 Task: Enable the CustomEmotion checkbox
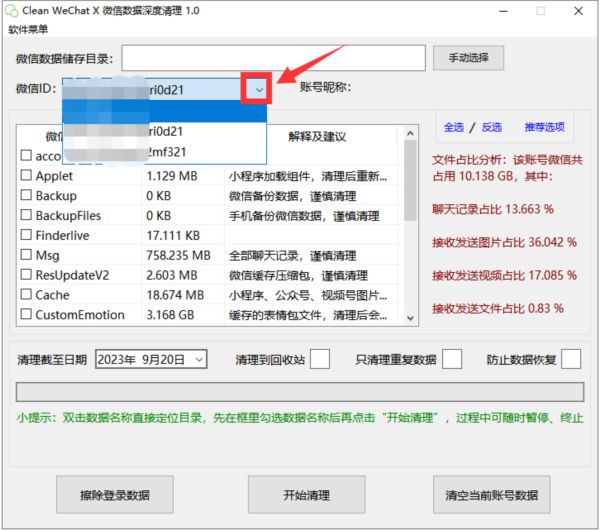(27, 315)
